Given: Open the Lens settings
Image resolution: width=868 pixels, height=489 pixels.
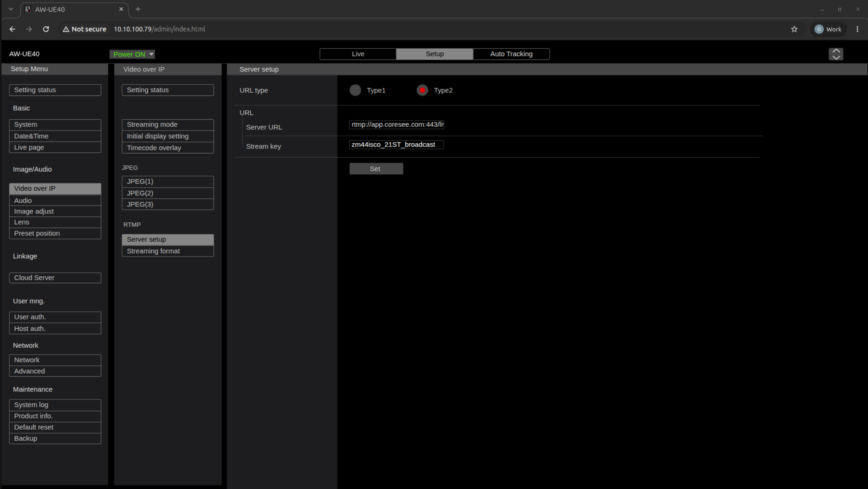Looking at the screenshot, I should [x=55, y=222].
